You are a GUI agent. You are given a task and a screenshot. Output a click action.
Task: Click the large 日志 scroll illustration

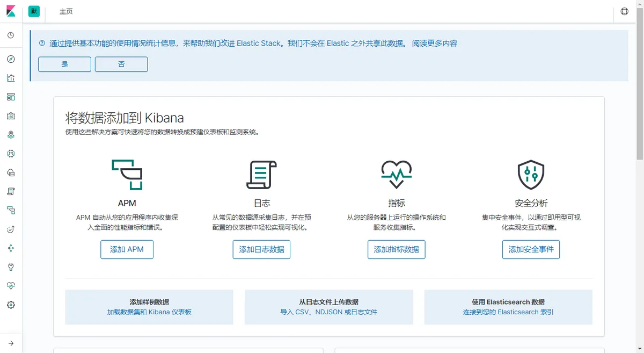[261, 175]
